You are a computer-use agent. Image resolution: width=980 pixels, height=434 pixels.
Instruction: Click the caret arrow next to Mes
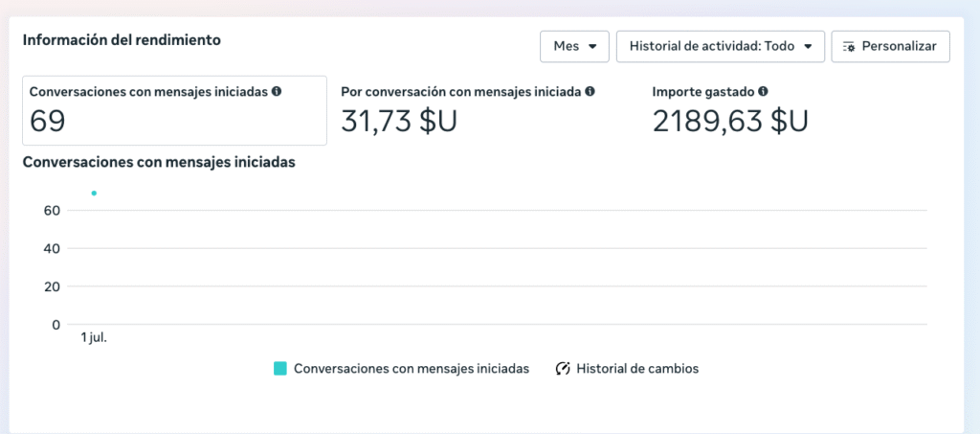coord(593,46)
